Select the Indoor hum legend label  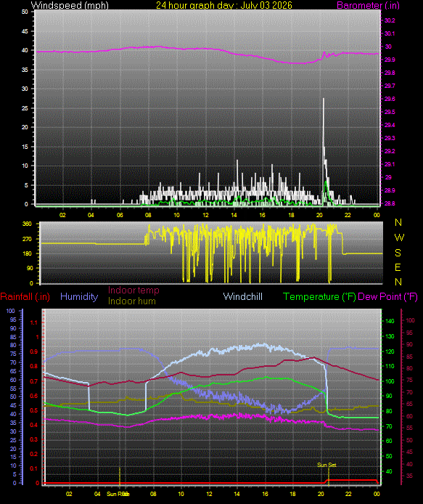pos(132,301)
